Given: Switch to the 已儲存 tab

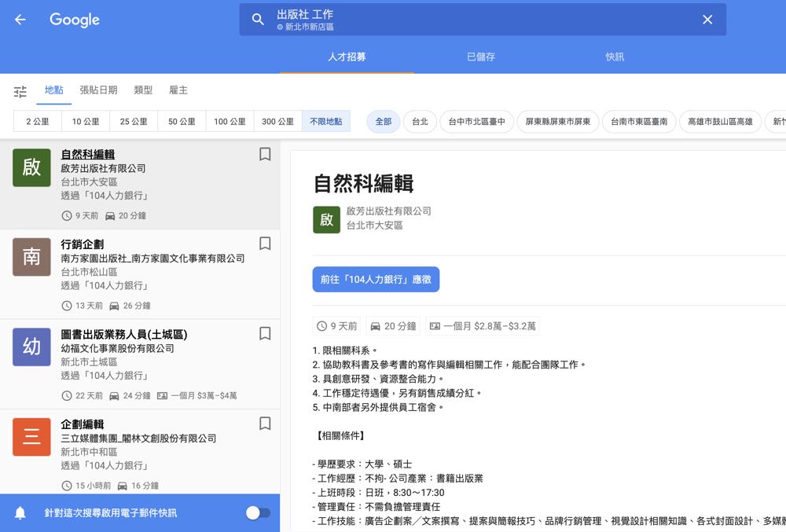Looking at the screenshot, I should 480,57.
